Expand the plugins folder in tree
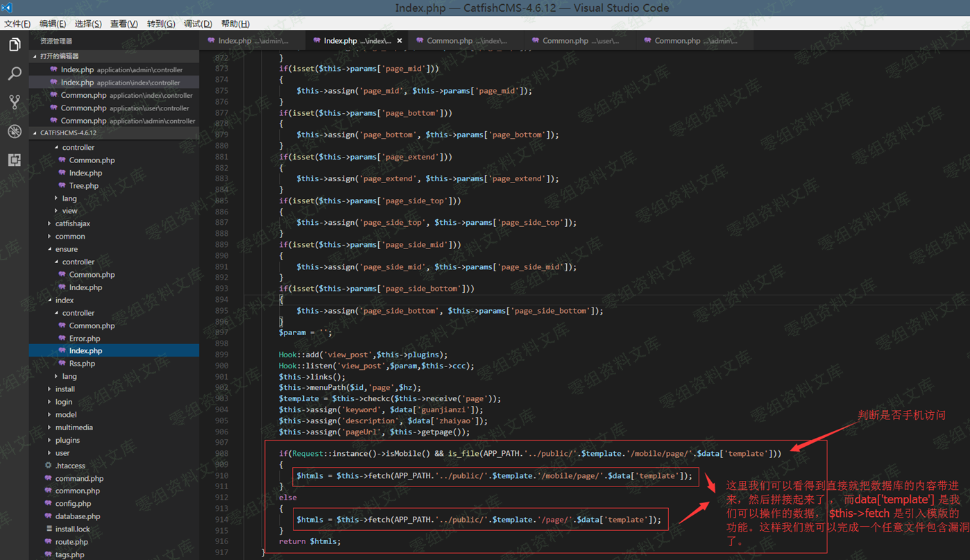 [x=67, y=440]
